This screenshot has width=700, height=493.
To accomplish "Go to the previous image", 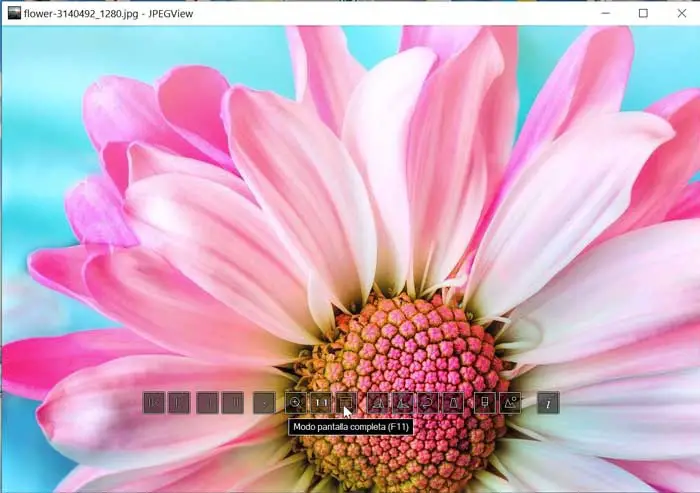I will [x=179, y=403].
